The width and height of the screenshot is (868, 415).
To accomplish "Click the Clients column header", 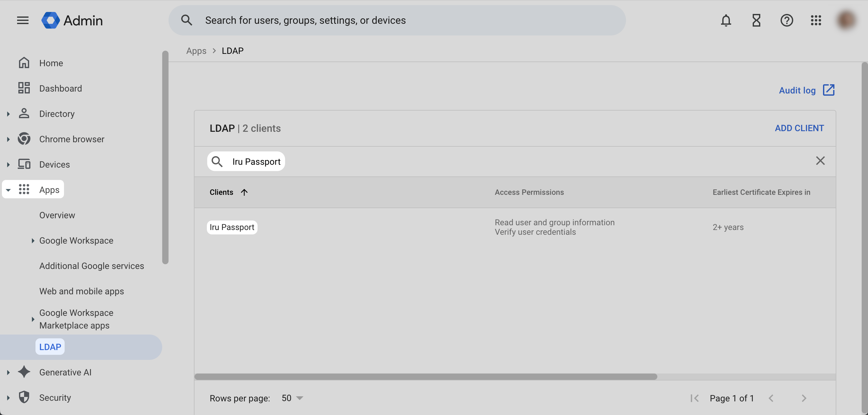I will pos(221,192).
